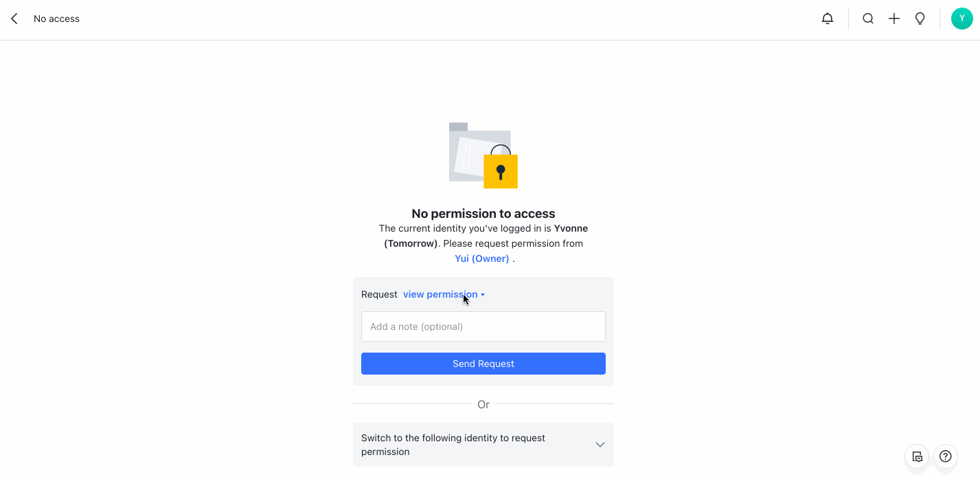Screen dimensions: 980x477
Task: Open Yui (Owner) profile link
Action: (x=481, y=258)
